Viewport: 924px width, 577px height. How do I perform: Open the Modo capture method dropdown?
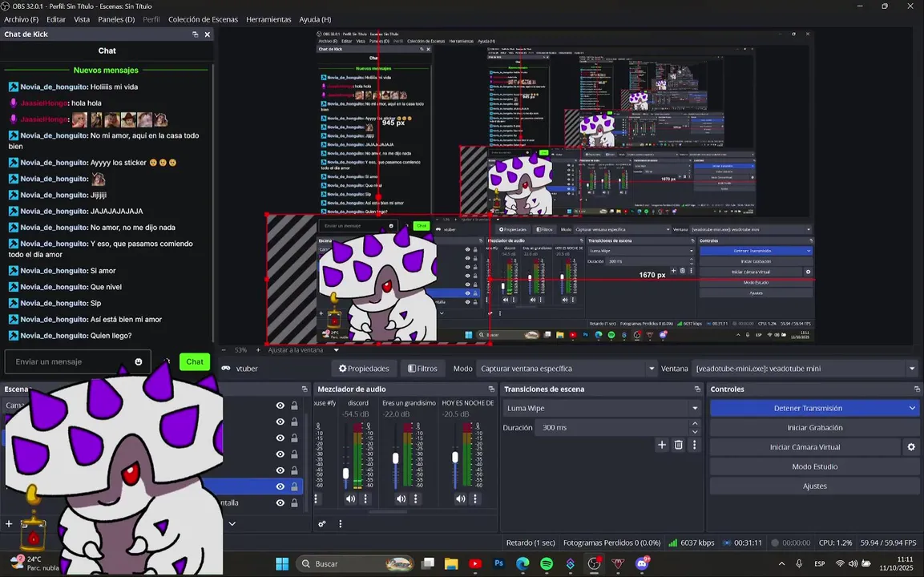567,369
